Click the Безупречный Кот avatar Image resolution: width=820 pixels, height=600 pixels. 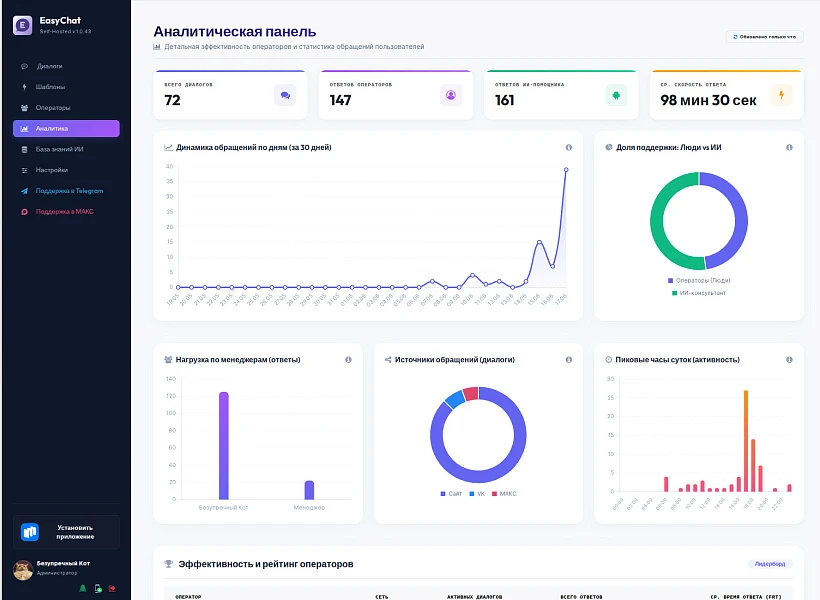23,570
